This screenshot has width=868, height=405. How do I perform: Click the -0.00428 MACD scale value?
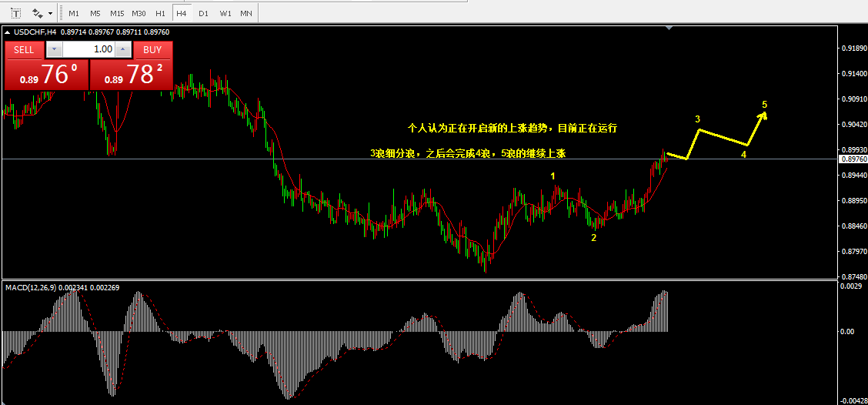[x=853, y=400]
